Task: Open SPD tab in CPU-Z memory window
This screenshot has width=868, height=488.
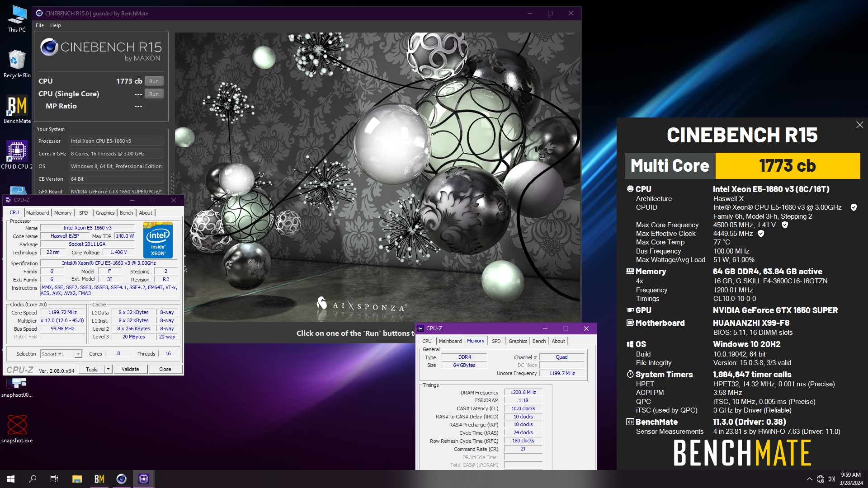Action: click(x=496, y=341)
